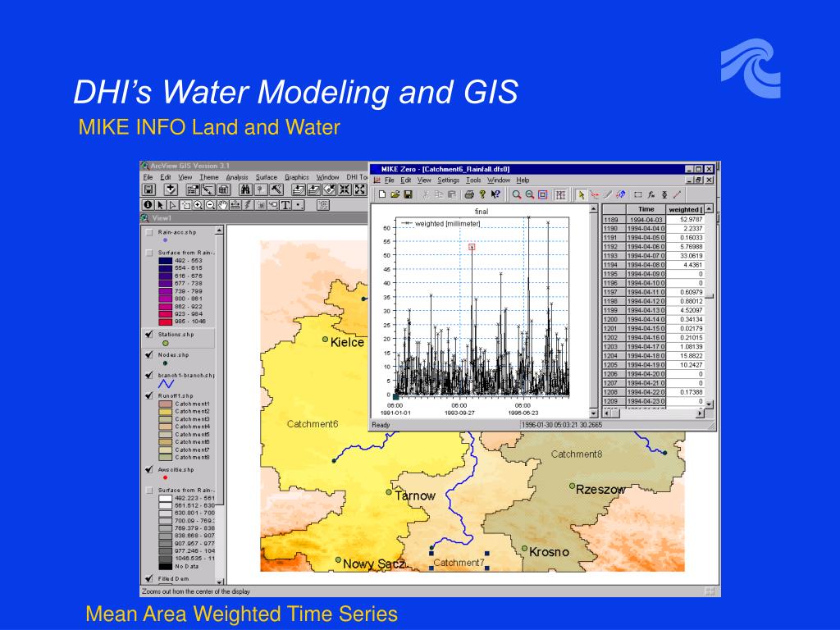Click the Query Builder hammer icon

pos(276,189)
